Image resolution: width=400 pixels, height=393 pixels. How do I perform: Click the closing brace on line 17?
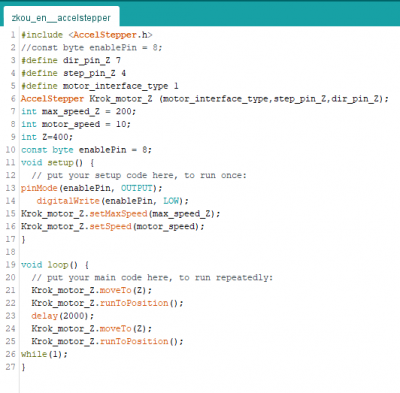point(23,239)
